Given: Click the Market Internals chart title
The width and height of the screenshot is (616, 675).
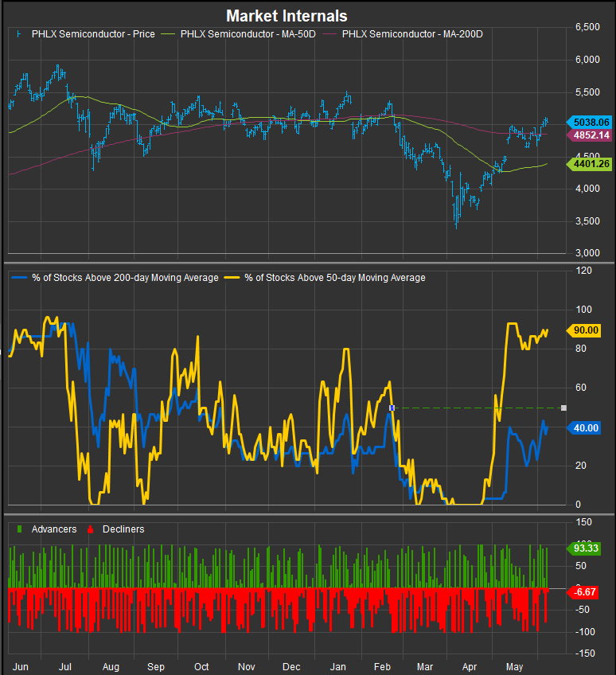Looking at the screenshot, I should (287, 16).
